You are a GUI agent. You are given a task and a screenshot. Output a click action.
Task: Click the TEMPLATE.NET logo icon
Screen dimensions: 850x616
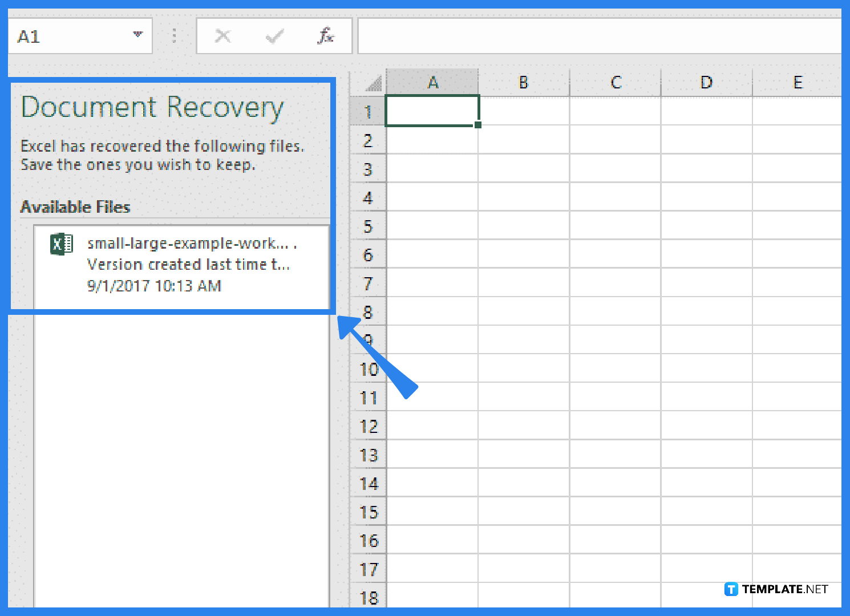732,589
